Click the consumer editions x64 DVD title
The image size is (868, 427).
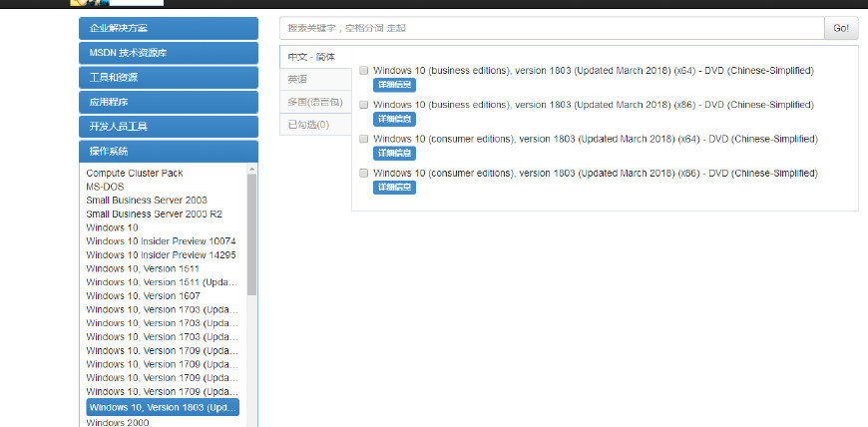[x=596, y=139]
